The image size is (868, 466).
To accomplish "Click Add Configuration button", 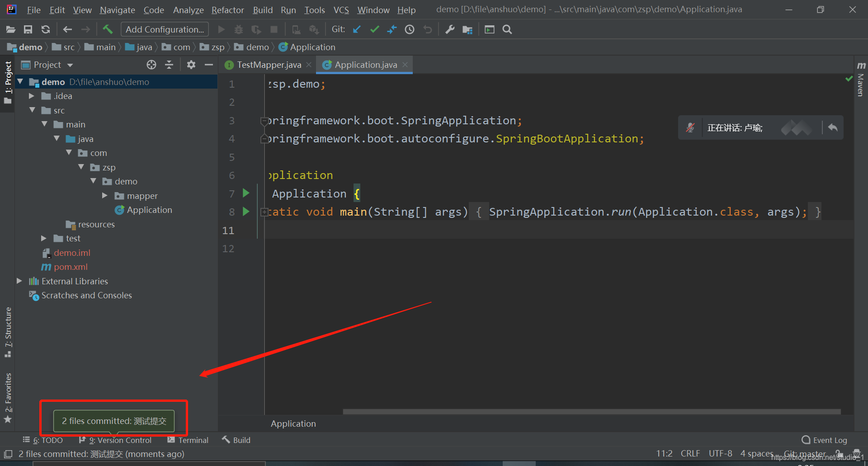I will point(165,29).
